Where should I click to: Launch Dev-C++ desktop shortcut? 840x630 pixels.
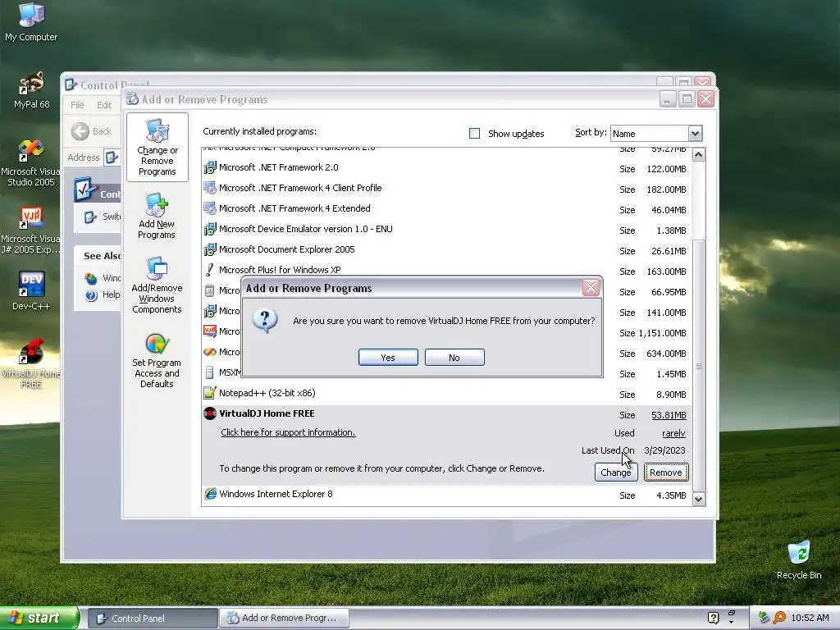point(31,290)
